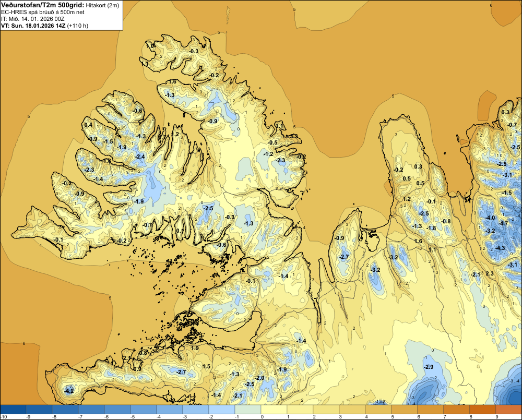Viewport: 522px width, 420px height.
Task: Click the legend color band between -10 and -9
Action: tap(14, 410)
